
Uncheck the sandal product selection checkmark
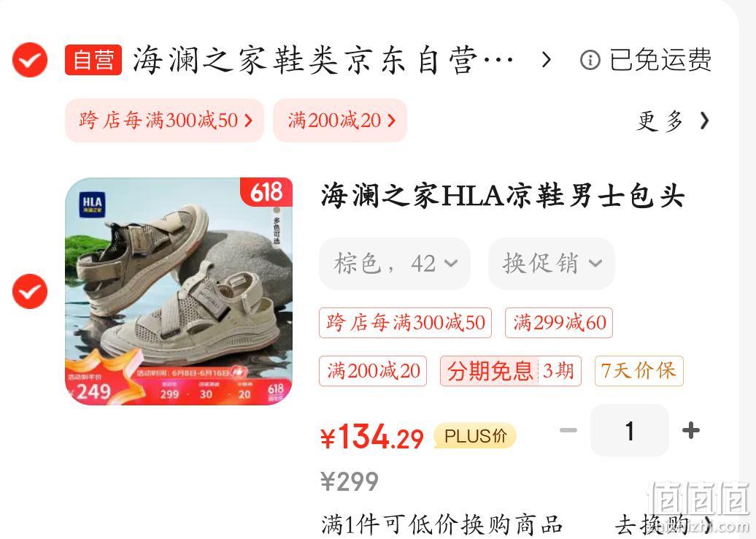(x=30, y=291)
